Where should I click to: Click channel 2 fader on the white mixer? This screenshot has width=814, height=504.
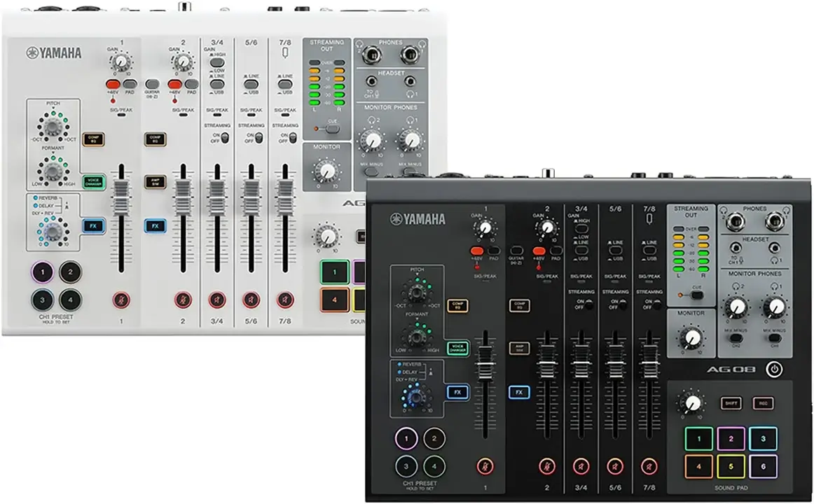[x=183, y=197]
